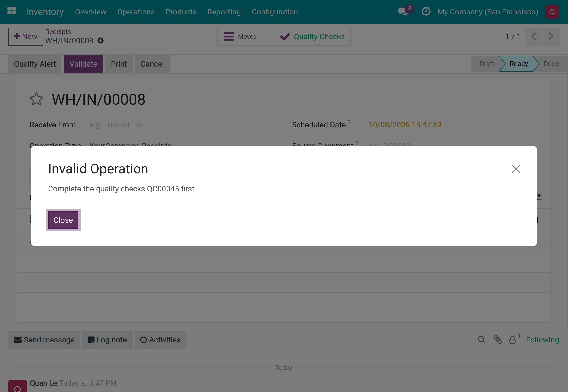Switch company via My Company (San Francisco)
Image resolution: width=568 pixels, height=392 pixels.
coord(488,12)
